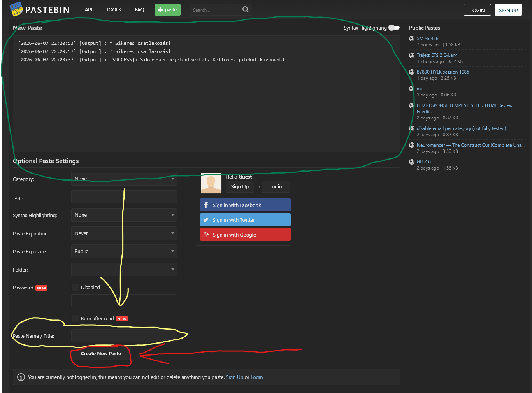Enable the Burn after read checkbox
The width and height of the screenshot is (532, 393).
pos(75,318)
